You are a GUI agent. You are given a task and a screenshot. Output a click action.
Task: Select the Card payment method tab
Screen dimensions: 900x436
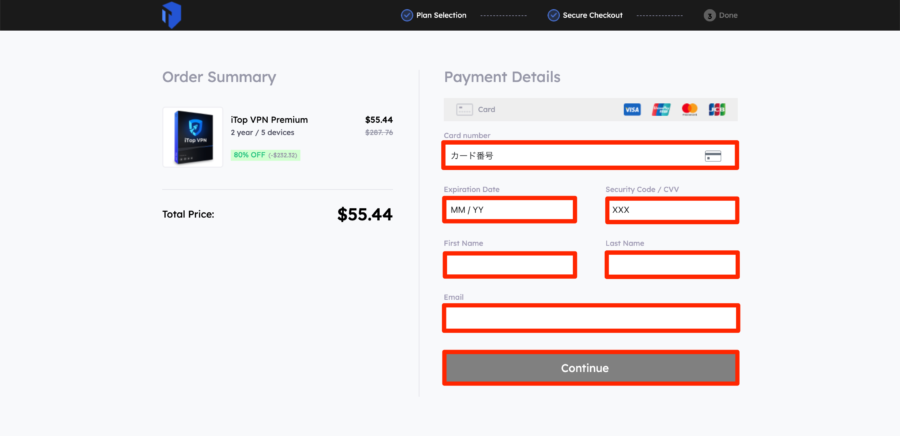click(x=591, y=110)
